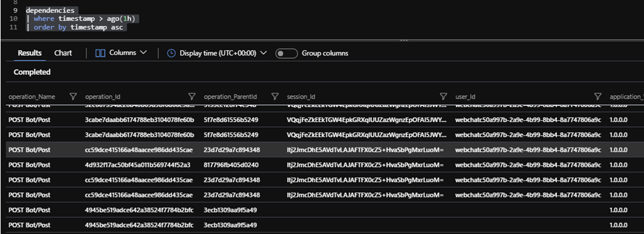
Task: Click operation_Id in the highlighted selected row
Action: click(x=138, y=150)
